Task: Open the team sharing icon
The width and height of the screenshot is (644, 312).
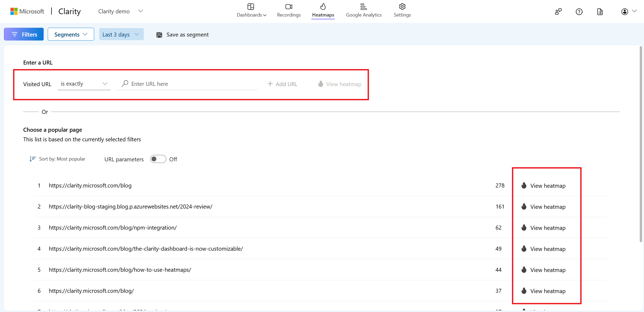Action: tap(558, 12)
